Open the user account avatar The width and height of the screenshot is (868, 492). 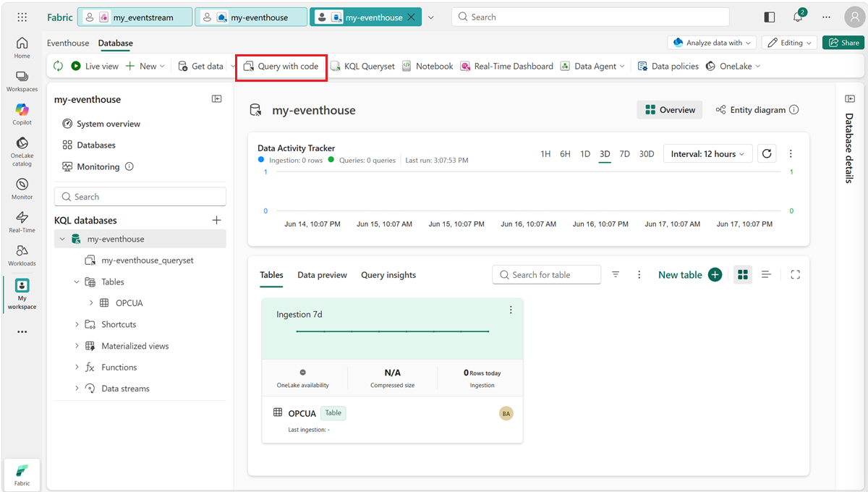[x=854, y=17]
